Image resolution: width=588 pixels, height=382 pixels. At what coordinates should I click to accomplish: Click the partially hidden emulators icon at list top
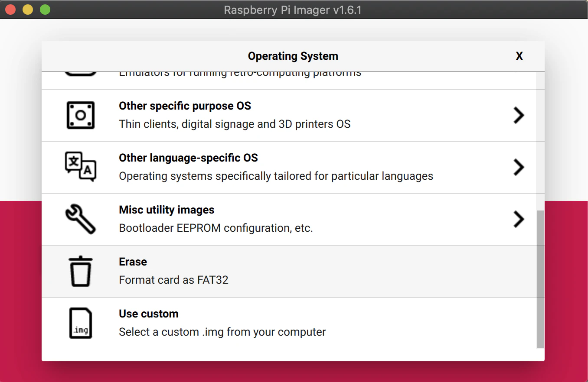click(81, 74)
